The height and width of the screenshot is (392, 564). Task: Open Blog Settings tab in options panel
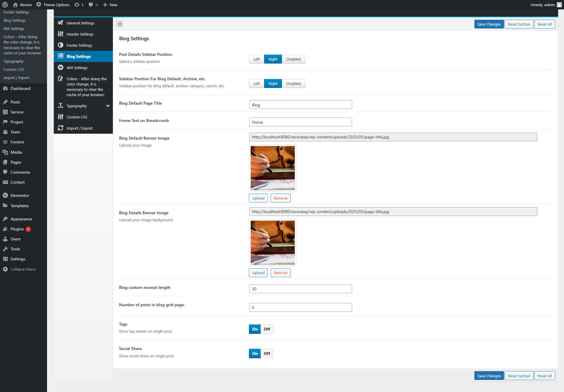coord(83,56)
